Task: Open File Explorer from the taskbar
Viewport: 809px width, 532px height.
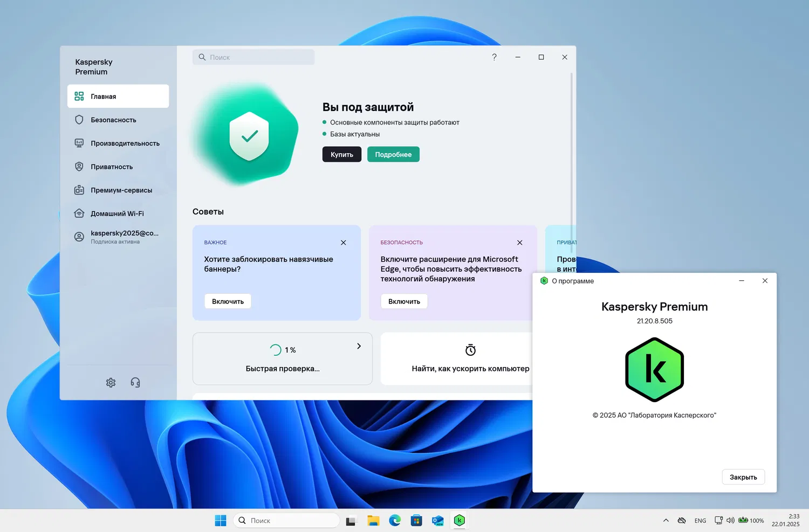Action: [373, 520]
